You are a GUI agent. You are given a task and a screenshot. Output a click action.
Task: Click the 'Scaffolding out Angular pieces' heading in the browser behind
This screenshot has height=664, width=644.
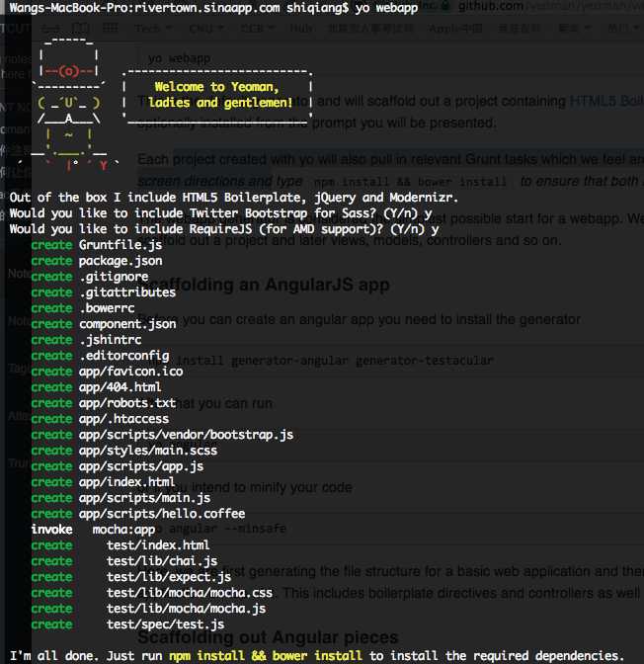click(268, 637)
